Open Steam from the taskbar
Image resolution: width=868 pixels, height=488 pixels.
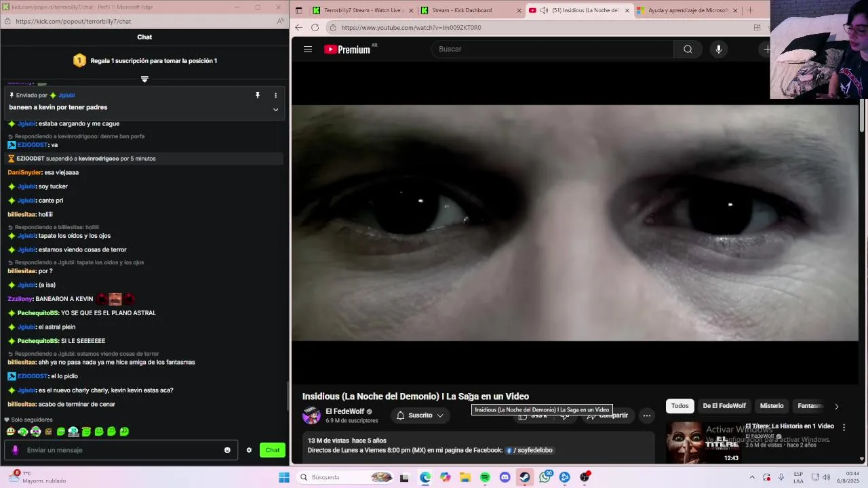(x=525, y=477)
